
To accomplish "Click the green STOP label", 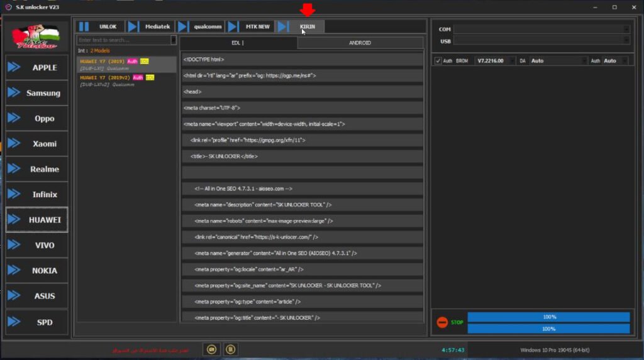I will [457, 322].
